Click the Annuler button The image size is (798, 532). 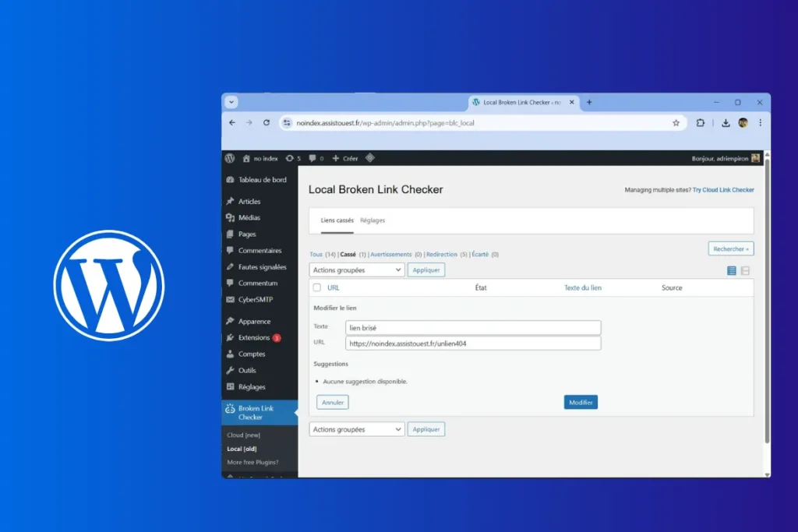(x=333, y=403)
